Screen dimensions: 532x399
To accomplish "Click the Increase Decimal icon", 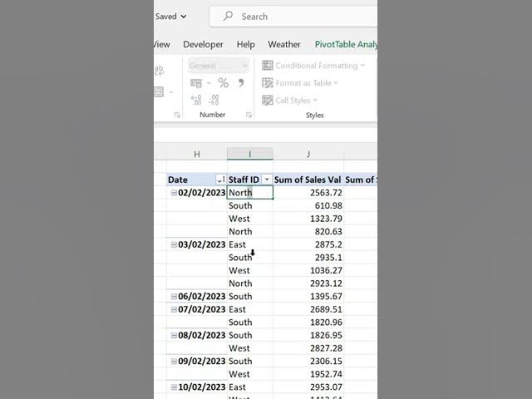I will tap(196, 100).
